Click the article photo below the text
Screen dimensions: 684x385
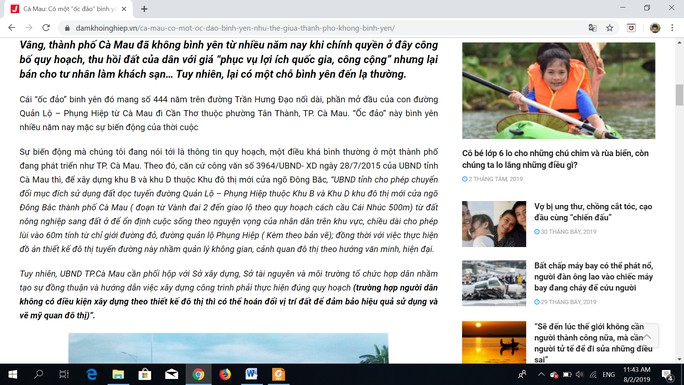(228, 348)
